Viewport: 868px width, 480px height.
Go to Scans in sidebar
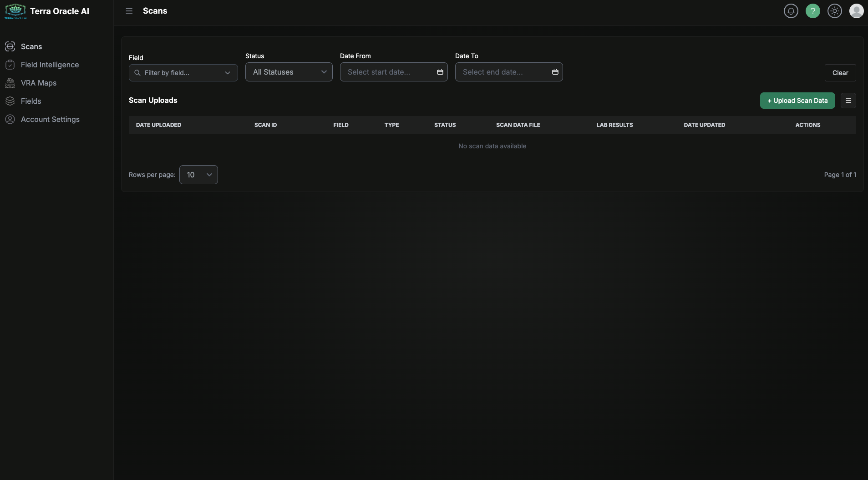point(31,46)
